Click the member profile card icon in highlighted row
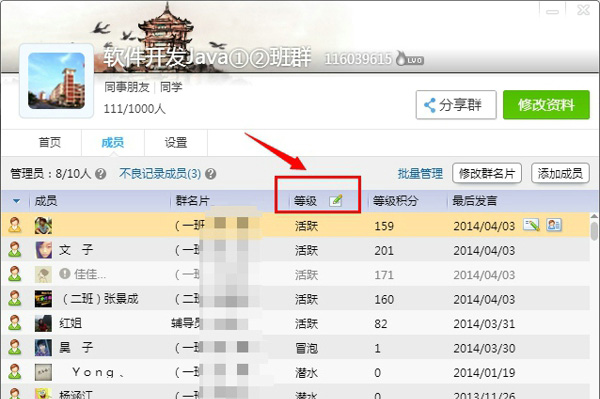The image size is (600, 399). [x=554, y=225]
